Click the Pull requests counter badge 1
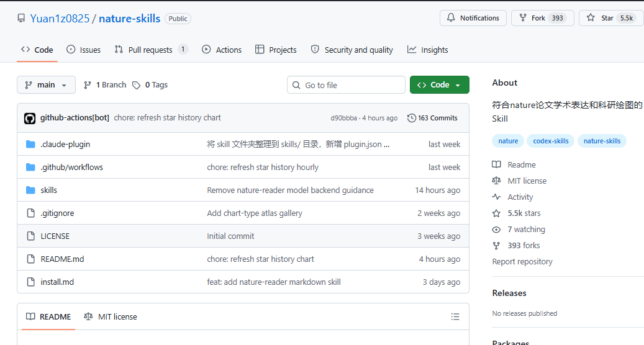This screenshot has height=345, width=644. coord(183,49)
